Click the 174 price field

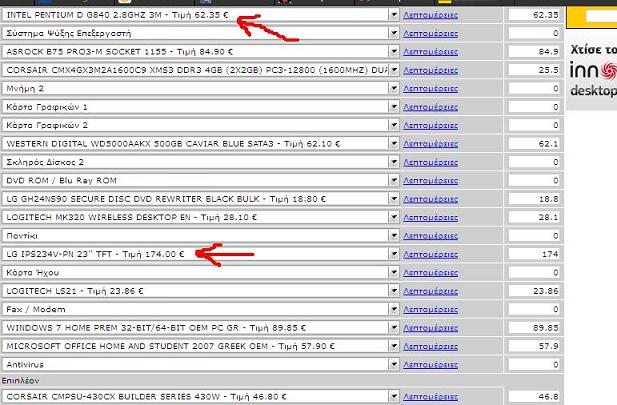(534, 254)
